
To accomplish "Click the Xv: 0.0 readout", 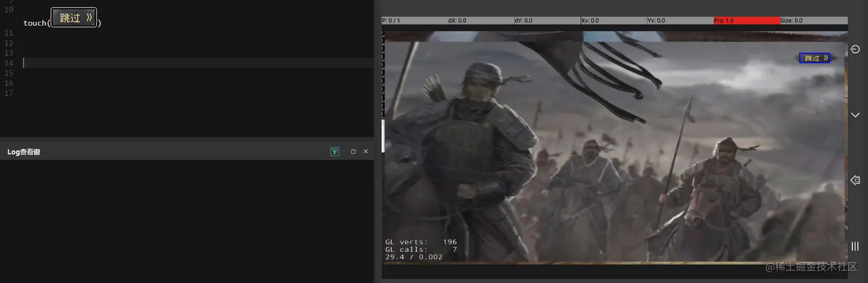I will pos(590,21).
